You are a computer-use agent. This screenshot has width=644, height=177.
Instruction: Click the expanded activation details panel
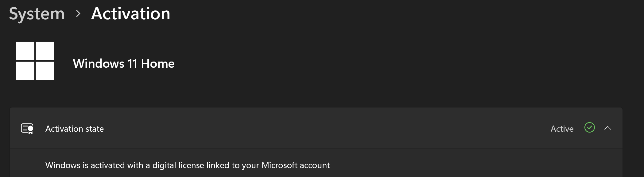tap(460, 165)
